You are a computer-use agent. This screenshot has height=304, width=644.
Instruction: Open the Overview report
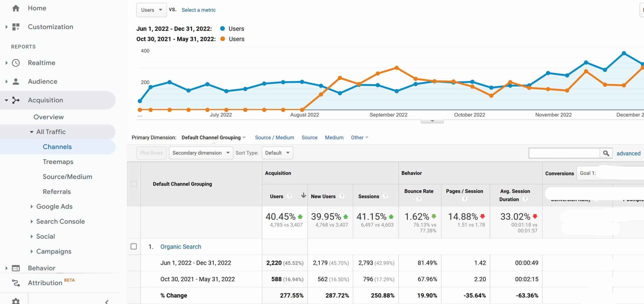point(49,117)
